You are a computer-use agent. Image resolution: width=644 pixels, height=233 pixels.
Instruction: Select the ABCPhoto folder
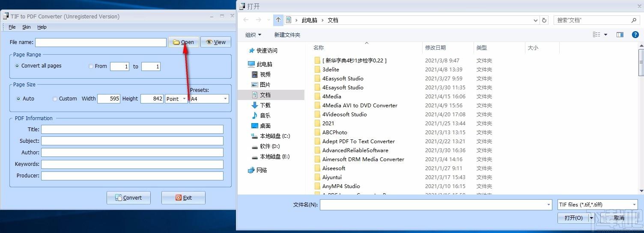334,132
